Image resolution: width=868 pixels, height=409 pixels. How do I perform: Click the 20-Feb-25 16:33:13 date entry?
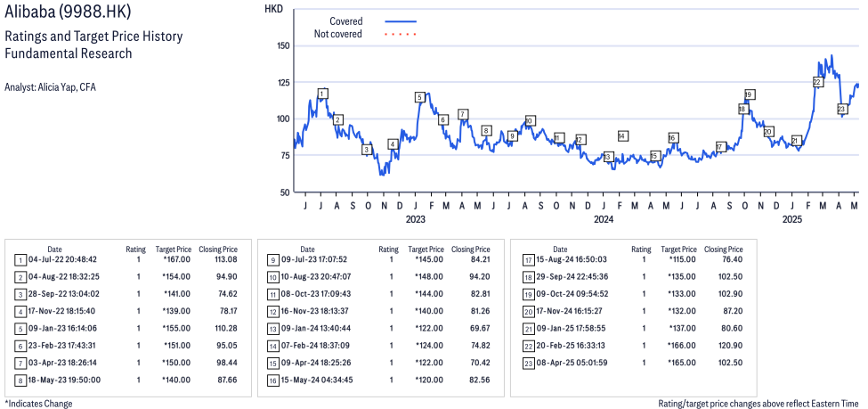tap(570, 345)
